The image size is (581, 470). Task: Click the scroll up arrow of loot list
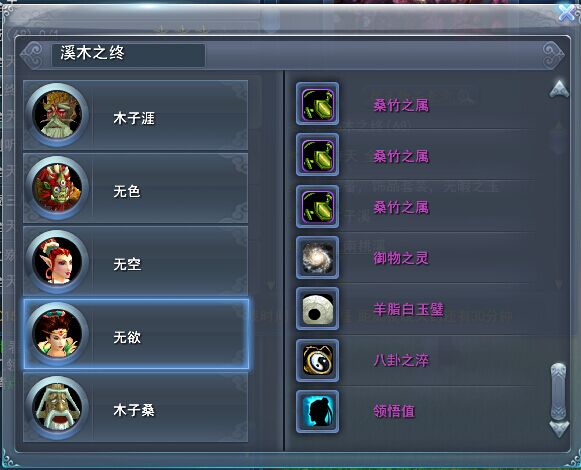pos(559,89)
